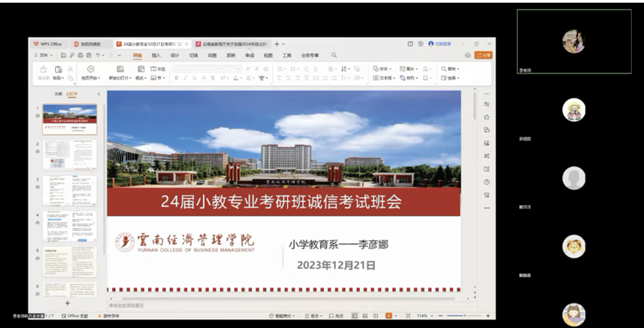Open the 动画 animation ribbon tab

(x=212, y=55)
